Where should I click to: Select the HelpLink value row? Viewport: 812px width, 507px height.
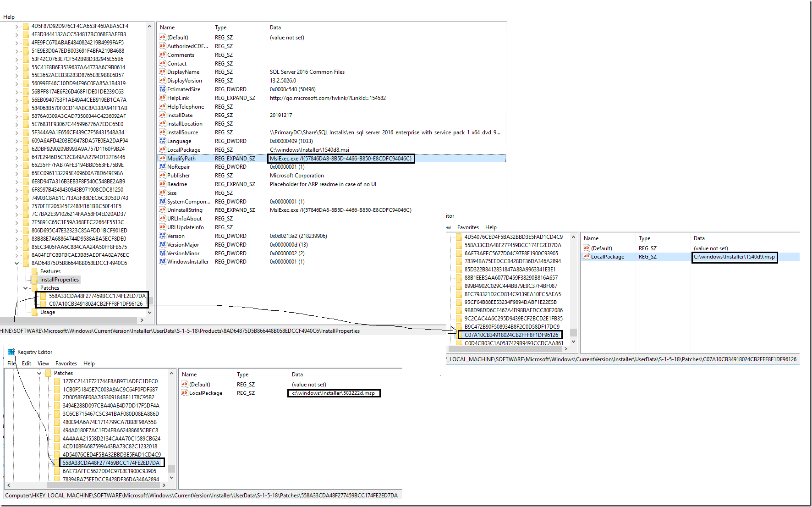tap(178, 98)
